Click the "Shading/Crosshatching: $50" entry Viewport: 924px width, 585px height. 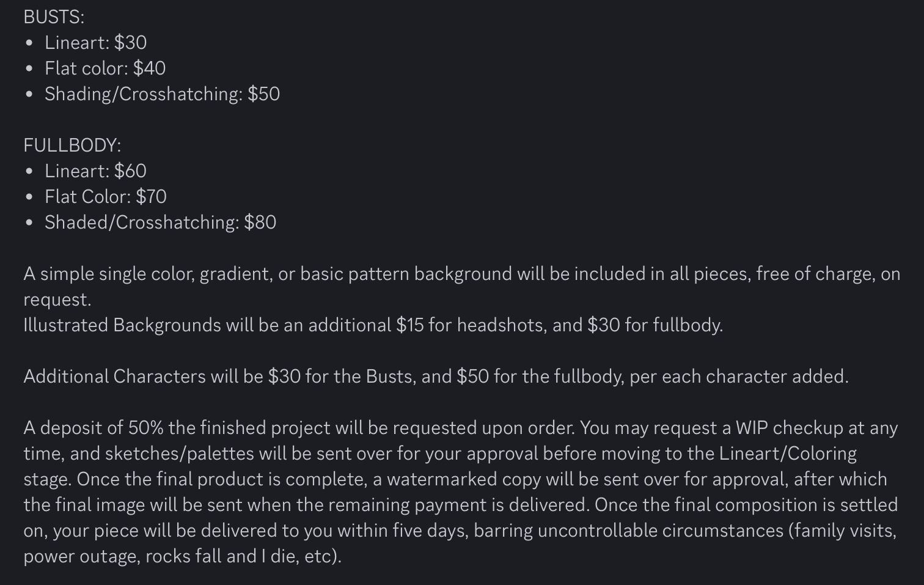point(162,94)
